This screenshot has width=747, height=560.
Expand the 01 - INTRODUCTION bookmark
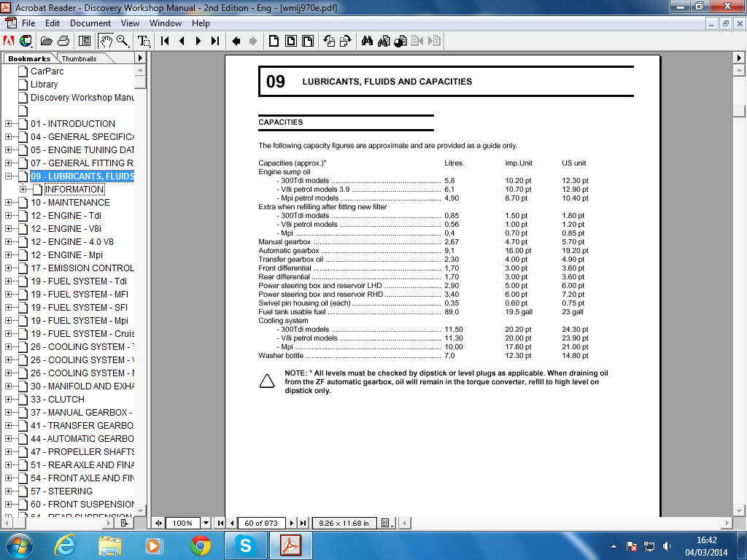[x=9, y=124]
